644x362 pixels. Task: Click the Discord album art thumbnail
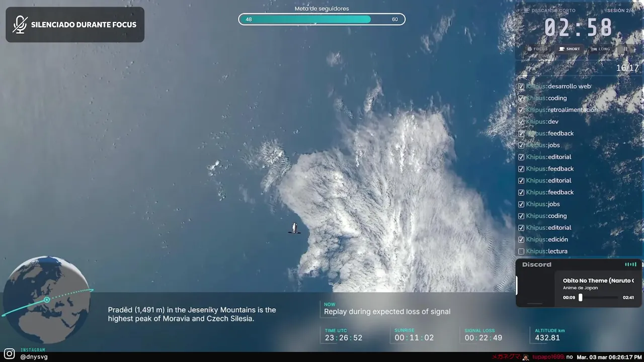pos(535,289)
